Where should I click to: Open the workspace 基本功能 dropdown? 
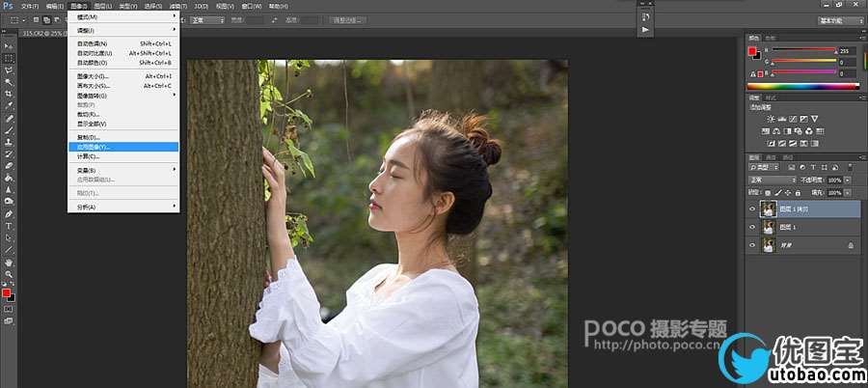click(x=839, y=20)
